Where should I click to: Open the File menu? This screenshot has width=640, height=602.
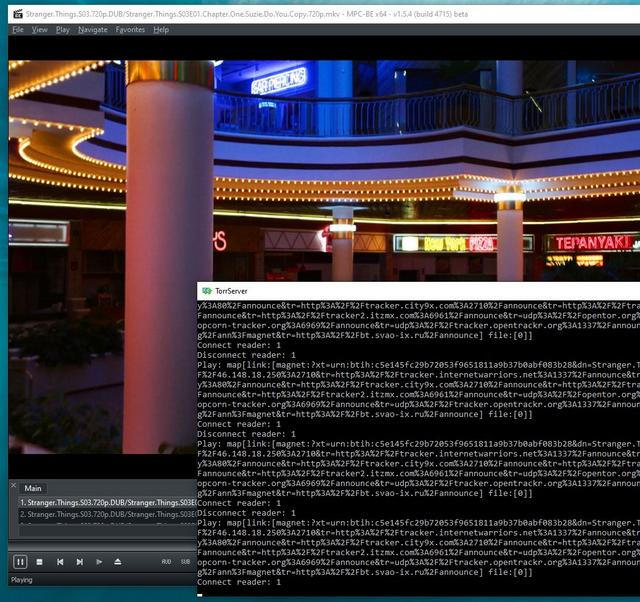[x=18, y=30]
